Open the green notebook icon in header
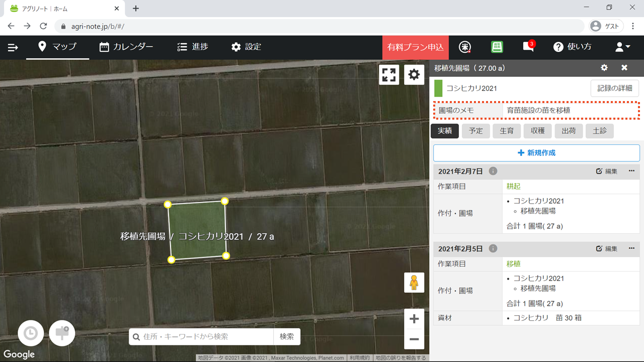The width and height of the screenshot is (644, 362). 497,47
